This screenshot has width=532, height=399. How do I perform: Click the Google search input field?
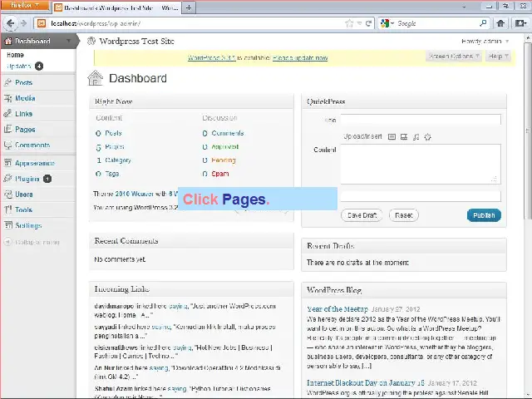[437, 23]
